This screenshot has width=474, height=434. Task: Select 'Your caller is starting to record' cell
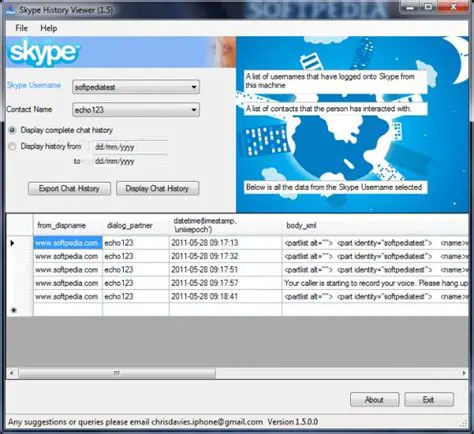pyautogui.click(x=375, y=283)
